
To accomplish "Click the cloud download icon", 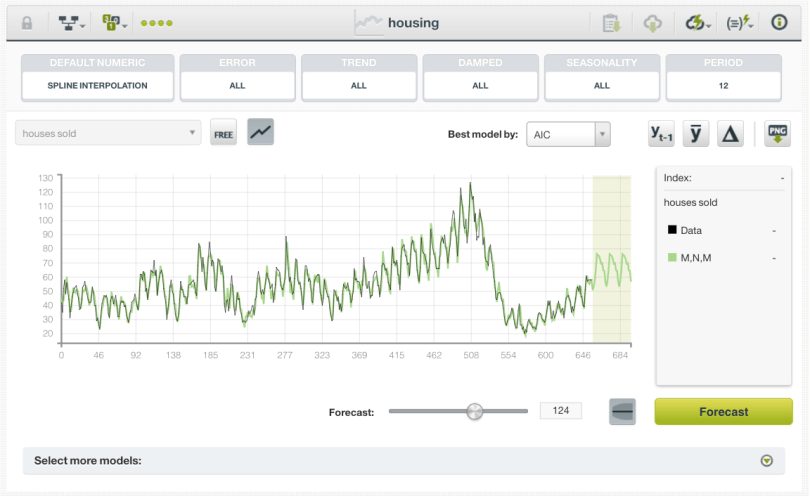I will [x=654, y=22].
